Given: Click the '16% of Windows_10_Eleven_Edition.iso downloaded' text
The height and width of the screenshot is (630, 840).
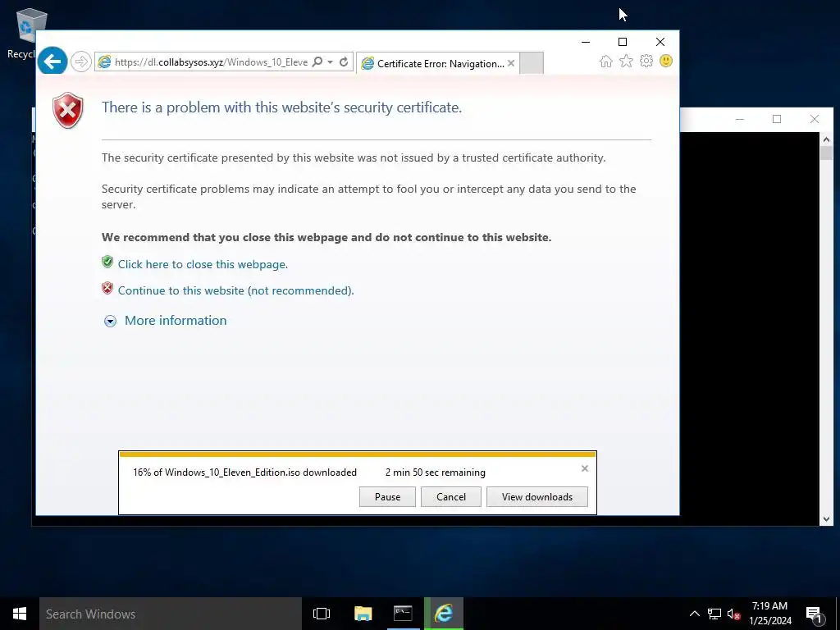Looking at the screenshot, I should (244, 472).
